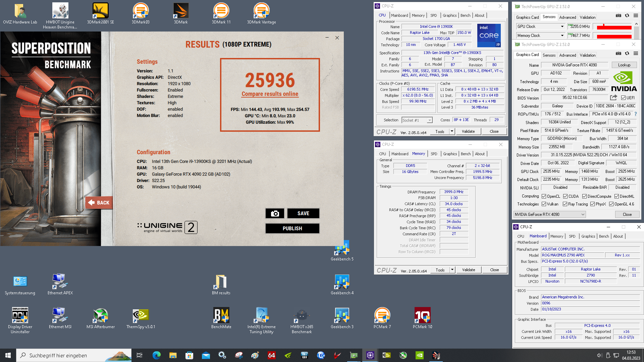Click PUBLISH button in Superposition
This screenshot has width=644, height=362.
tap(292, 229)
